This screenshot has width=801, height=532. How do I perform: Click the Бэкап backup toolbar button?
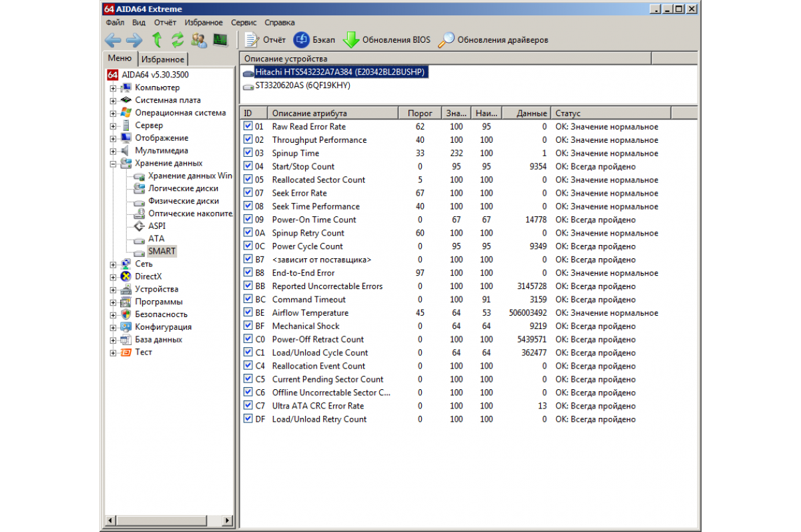coord(314,40)
